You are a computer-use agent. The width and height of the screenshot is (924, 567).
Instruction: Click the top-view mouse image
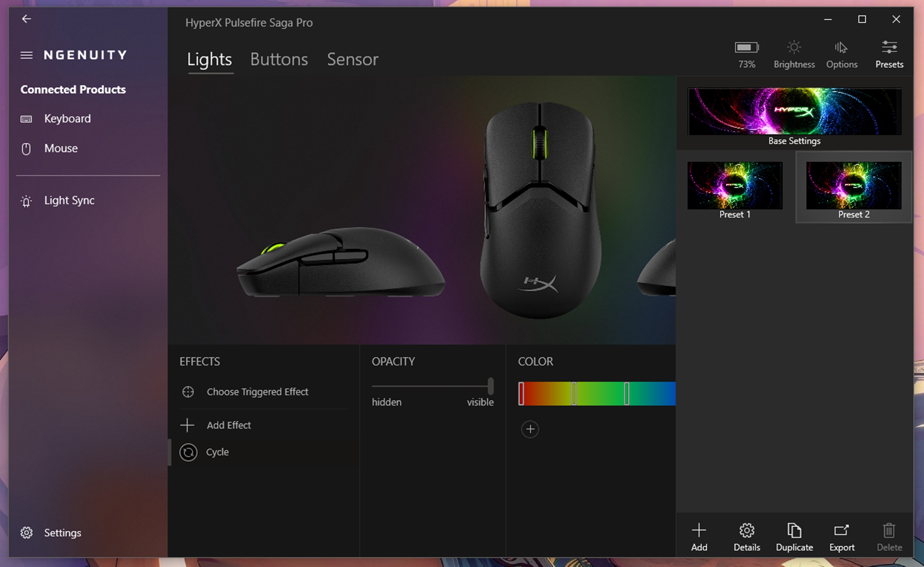[540, 210]
